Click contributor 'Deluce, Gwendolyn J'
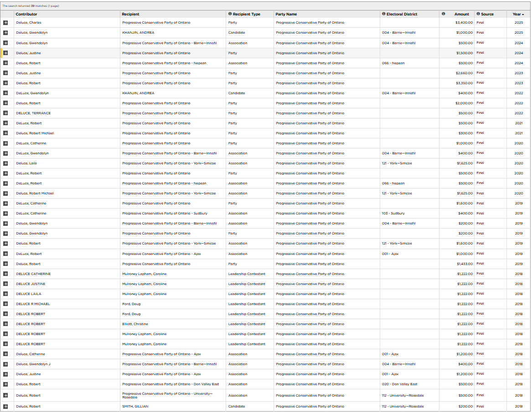 click(33, 364)
